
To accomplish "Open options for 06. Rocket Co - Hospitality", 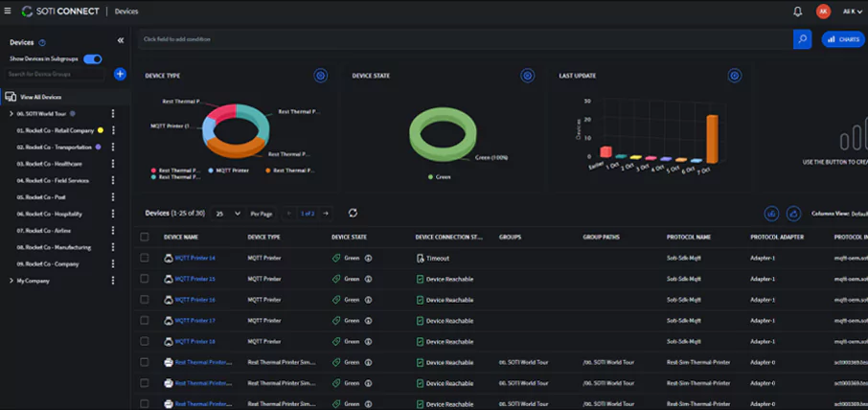I will pos(113,214).
